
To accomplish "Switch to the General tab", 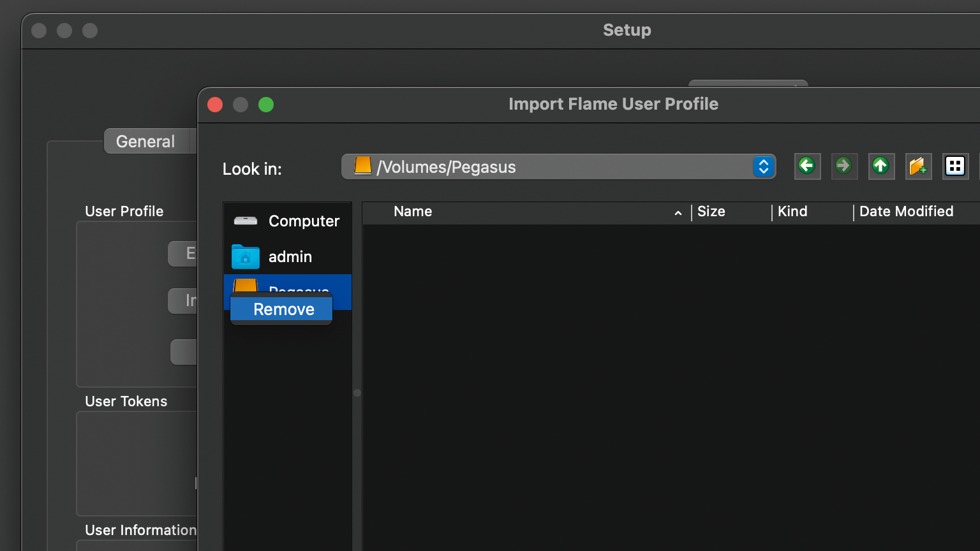I will pyautogui.click(x=145, y=142).
